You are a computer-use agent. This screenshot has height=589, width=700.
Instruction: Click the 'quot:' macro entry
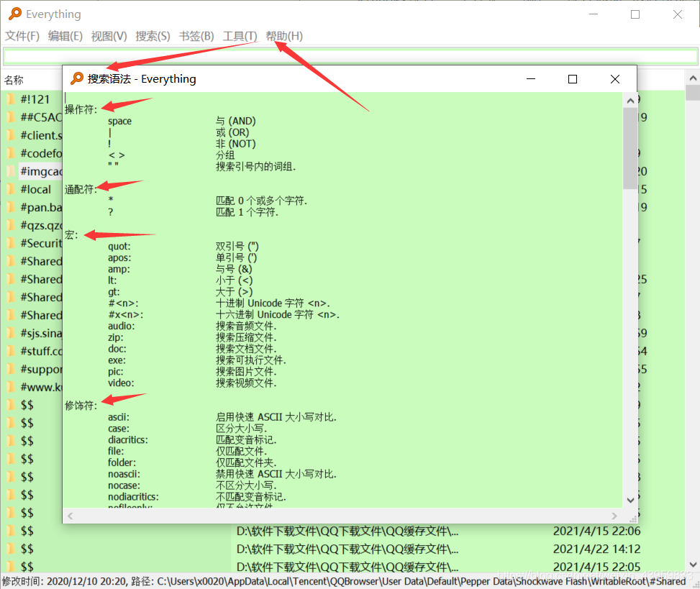point(119,247)
